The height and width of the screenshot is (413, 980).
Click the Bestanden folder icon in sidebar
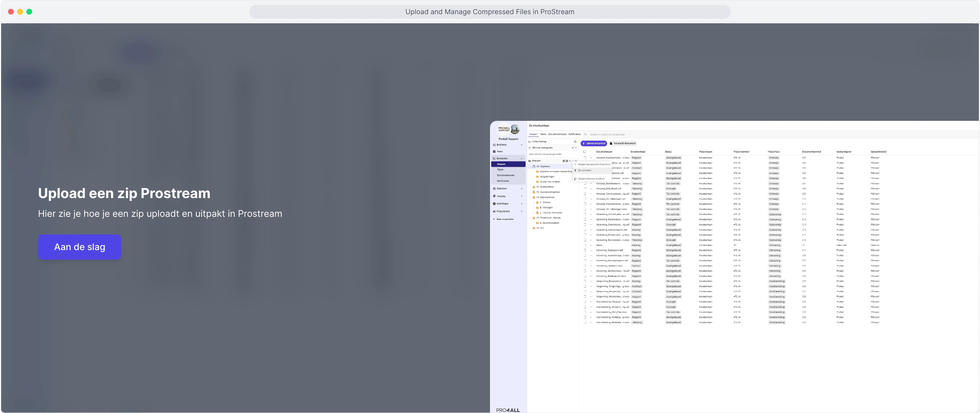(494, 158)
